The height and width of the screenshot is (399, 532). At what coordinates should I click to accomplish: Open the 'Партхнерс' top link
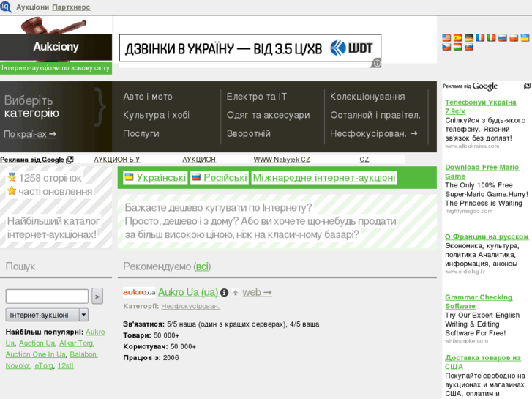(x=71, y=7)
